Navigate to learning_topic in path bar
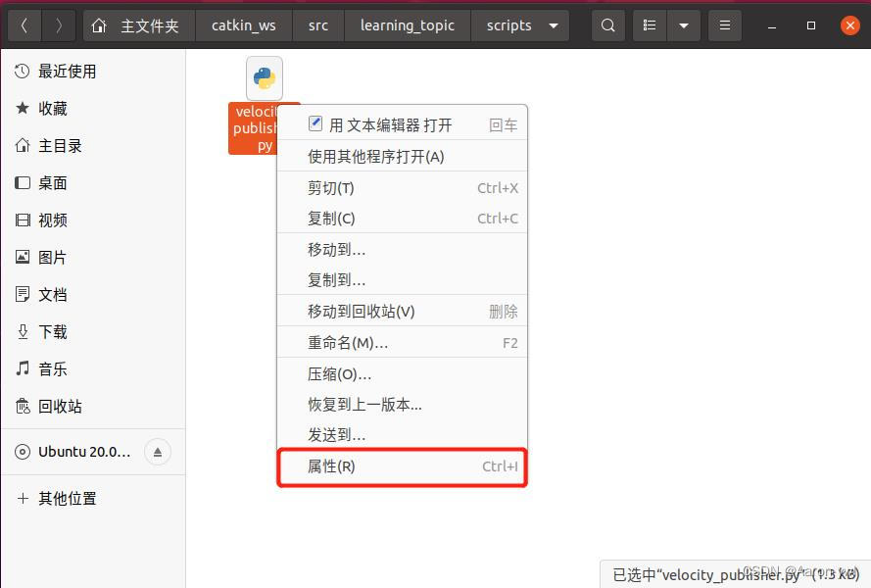This screenshot has width=871, height=588. pyautogui.click(x=408, y=25)
